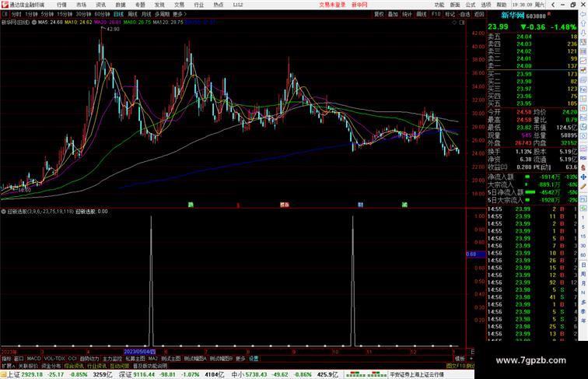Click the round icon beside the MA5 legend
588x379 pixels.
pos(34,23)
